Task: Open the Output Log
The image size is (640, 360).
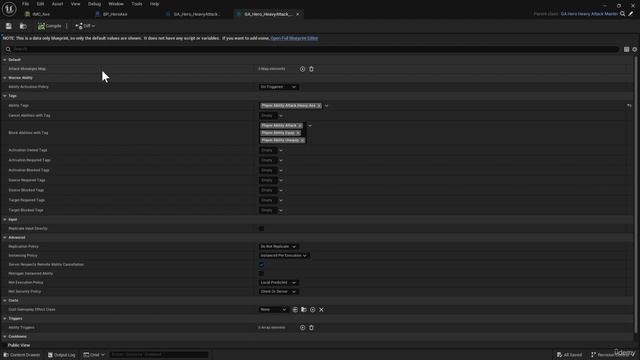Action: (62, 355)
